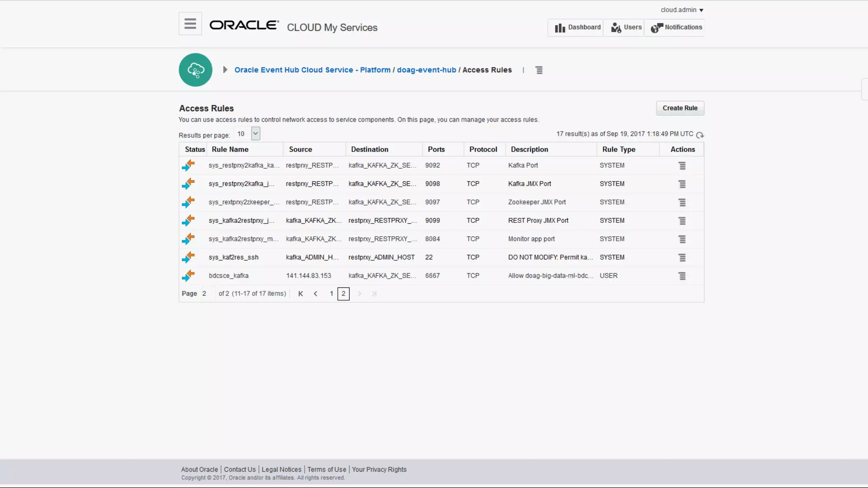Open Results per page dropdown

(x=256, y=133)
